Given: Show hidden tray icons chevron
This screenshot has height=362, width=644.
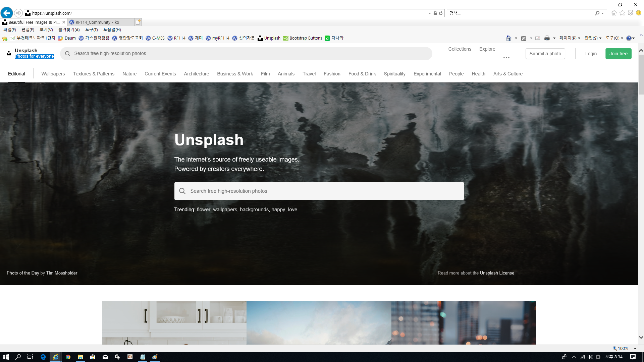Looking at the screenshot, I should (574, 357).
